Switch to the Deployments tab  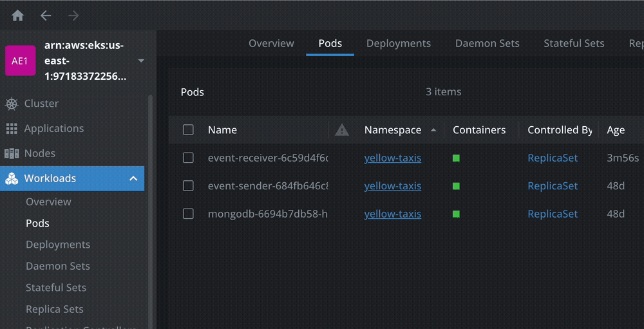tap(399, 43)
